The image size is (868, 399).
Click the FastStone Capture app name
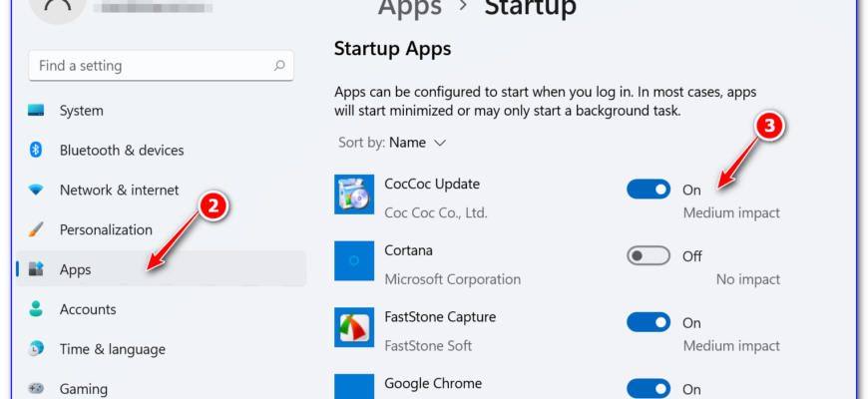pyautogui.click(x=440, y=316)
